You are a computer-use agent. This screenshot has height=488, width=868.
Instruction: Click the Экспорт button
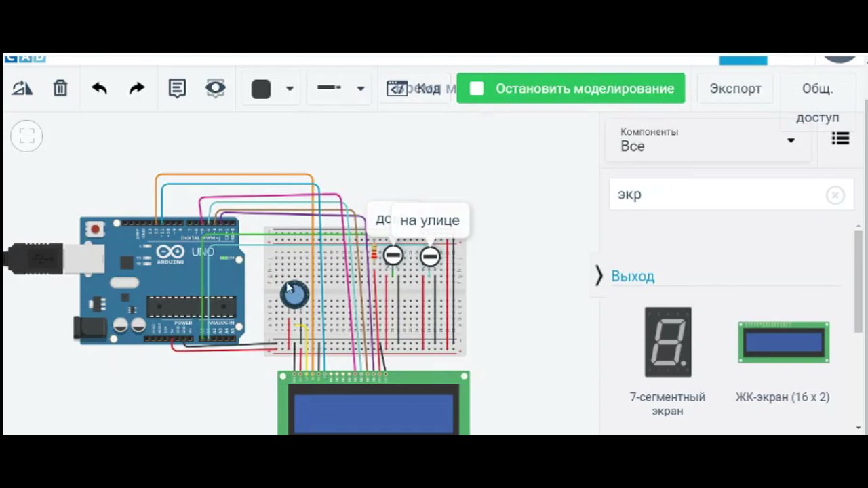pyautogui.click(x=735, y=89)
